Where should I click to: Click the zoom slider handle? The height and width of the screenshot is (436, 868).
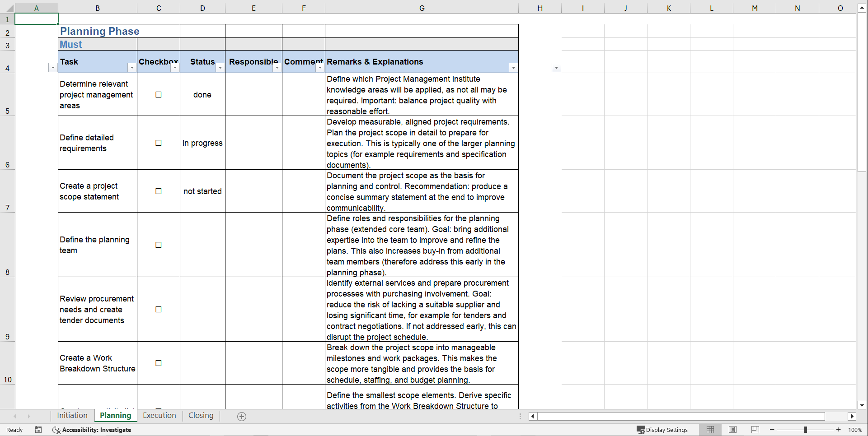pos(806,430)
